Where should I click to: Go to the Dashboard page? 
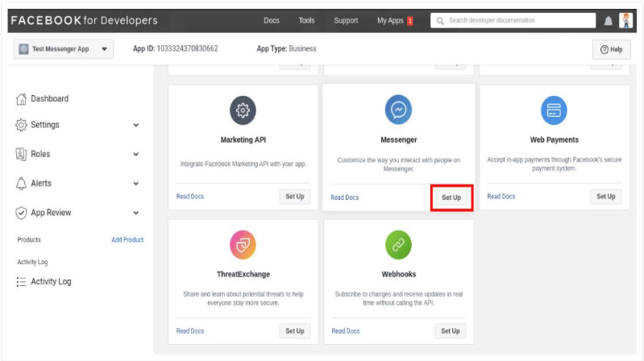pos(49,98)
